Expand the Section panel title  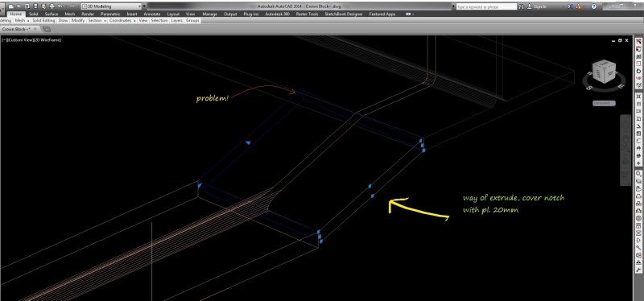97,20
